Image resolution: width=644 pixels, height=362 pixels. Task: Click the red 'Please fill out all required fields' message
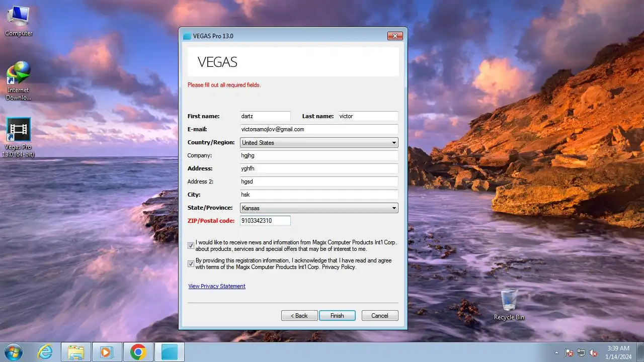tap(224, 85)
